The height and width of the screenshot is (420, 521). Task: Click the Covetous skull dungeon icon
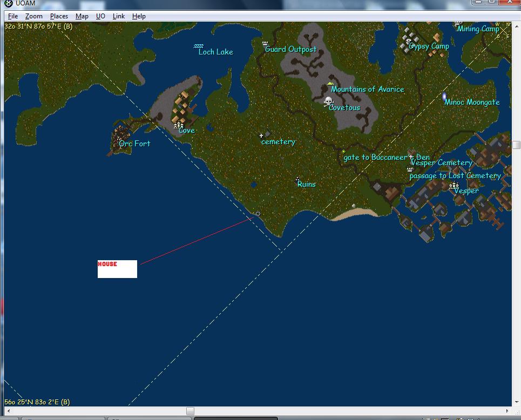point(328,101)
